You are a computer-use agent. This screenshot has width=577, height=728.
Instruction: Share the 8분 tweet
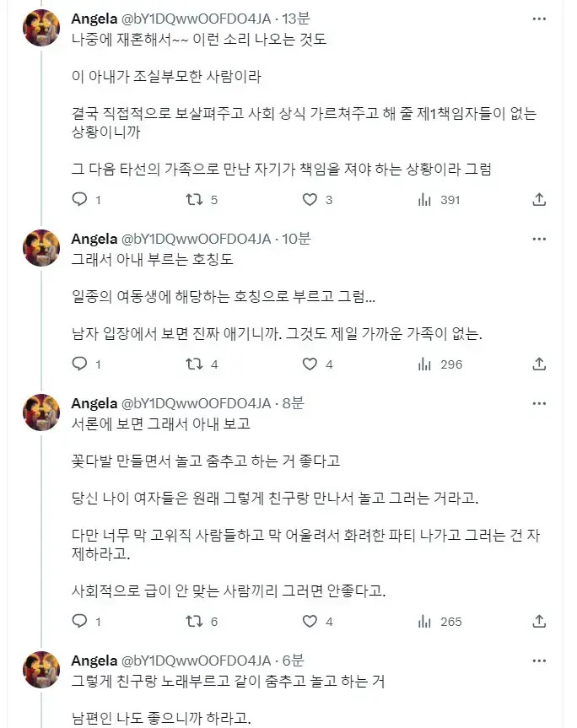pos(540,622)
